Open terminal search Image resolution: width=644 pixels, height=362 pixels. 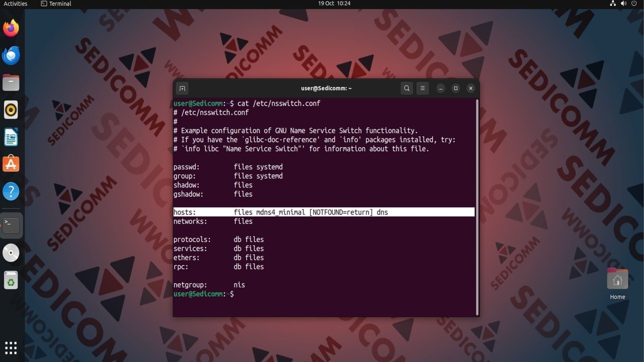click(407, 88)
